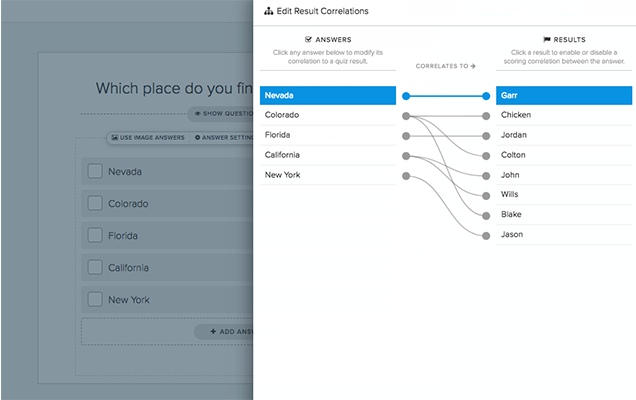The image size is (636, 400).
Task: Select the Nevada answer in correlations panel
Action: point(328,95)
